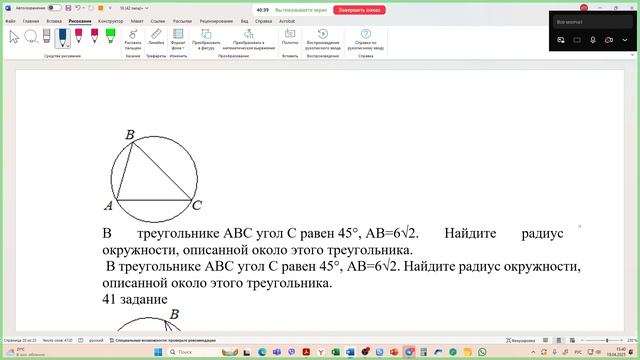The width and height of the screenshot is (640, 360).
Task: Open the Рассылки tab
Action: [x=182, y=21]
